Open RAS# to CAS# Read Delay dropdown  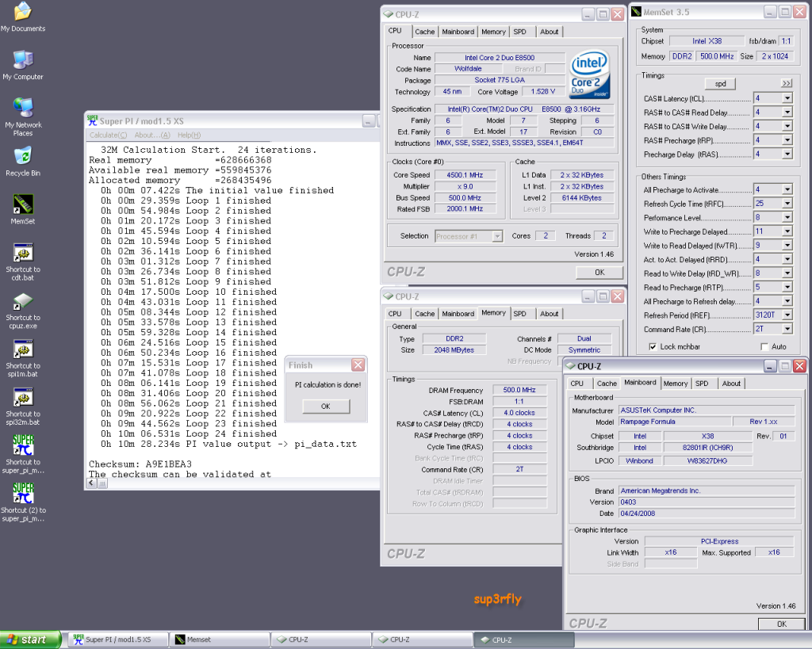(x=787, y=113)
